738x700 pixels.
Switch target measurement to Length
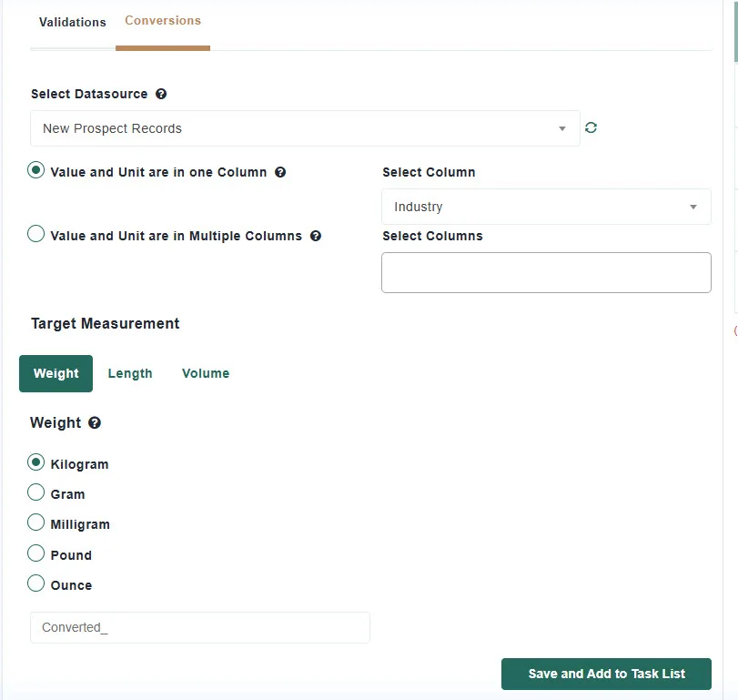click(x=130, y=373)
